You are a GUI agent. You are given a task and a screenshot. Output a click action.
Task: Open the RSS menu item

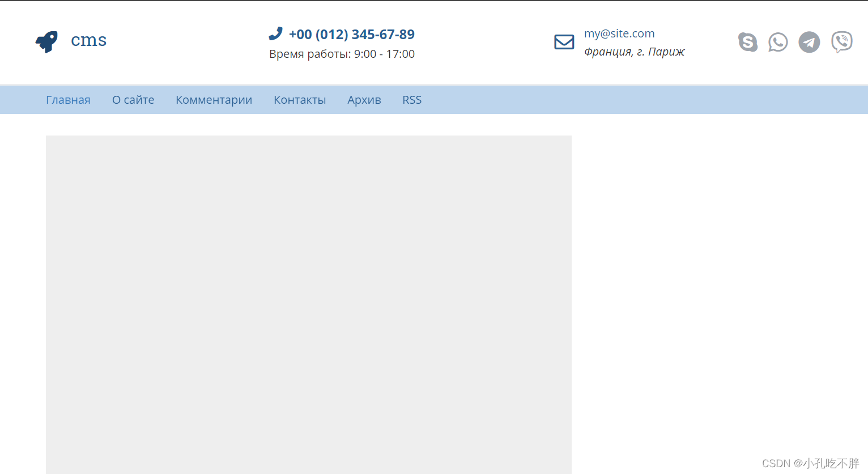[412, 100]
